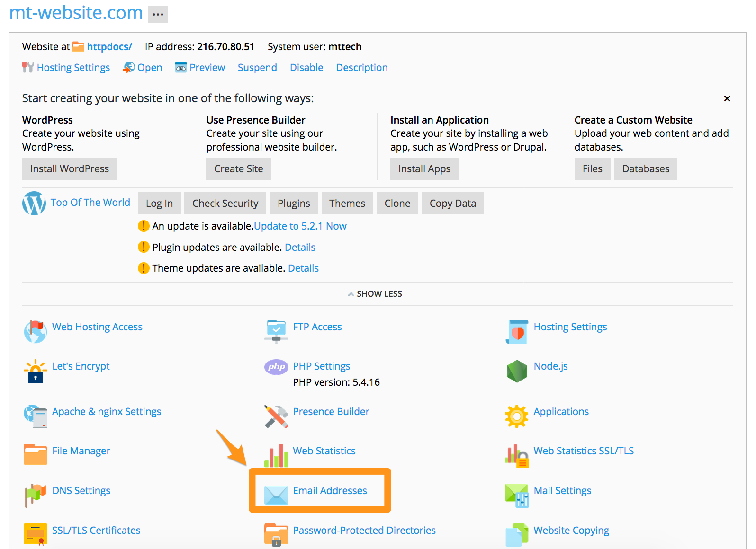Close the website creation suggestions panel
Image resolution: width=756 pixels, height=549 pixels.
727,98
